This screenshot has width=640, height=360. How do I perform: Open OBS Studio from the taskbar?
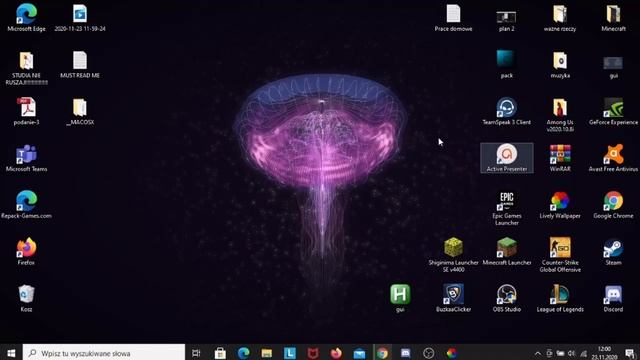429,353
